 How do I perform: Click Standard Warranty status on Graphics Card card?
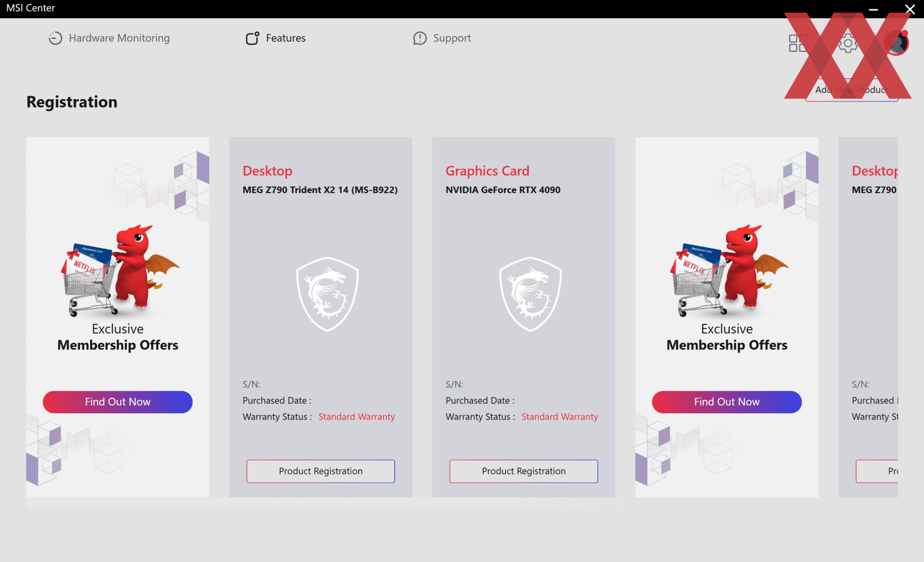(x=560, y=417)
